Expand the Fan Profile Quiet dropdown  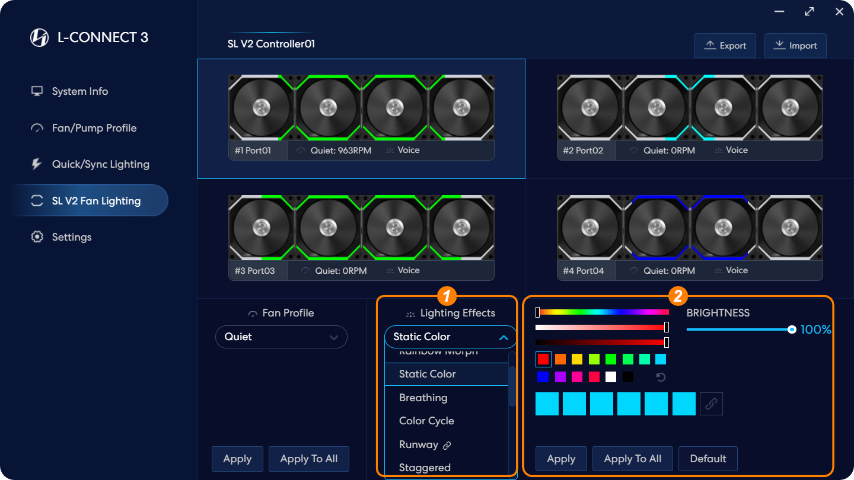(x=281, y=337)
